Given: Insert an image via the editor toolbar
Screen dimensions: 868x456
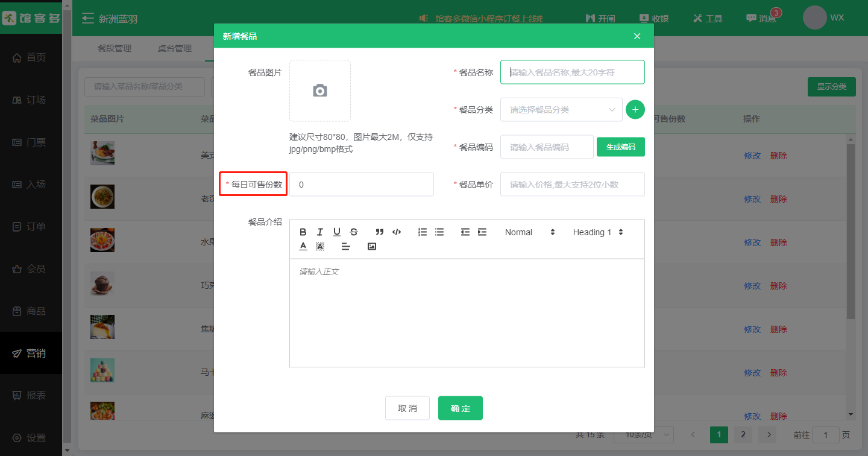Looking at the screenshot, I should 372,247.
